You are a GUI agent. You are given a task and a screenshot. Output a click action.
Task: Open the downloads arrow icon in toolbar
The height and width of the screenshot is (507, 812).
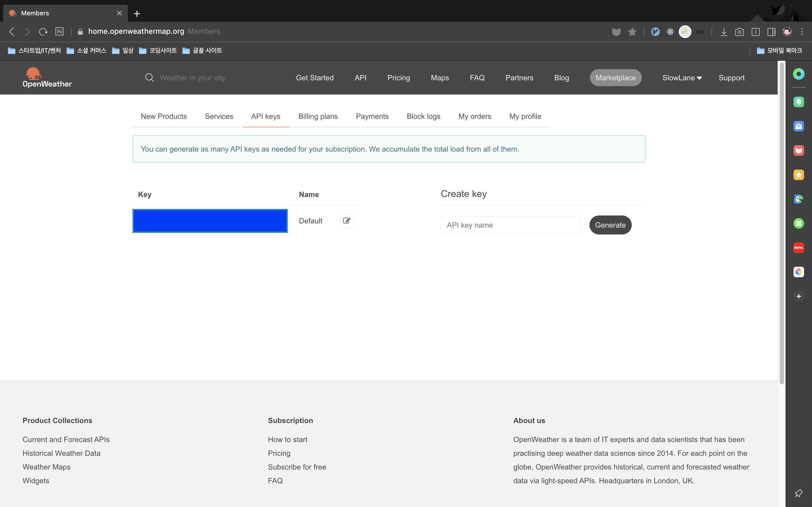pos(724,32)
